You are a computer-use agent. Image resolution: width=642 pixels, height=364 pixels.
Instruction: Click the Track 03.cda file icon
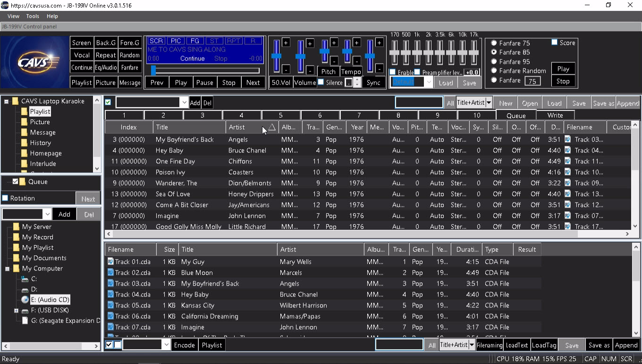coord(110,283)
